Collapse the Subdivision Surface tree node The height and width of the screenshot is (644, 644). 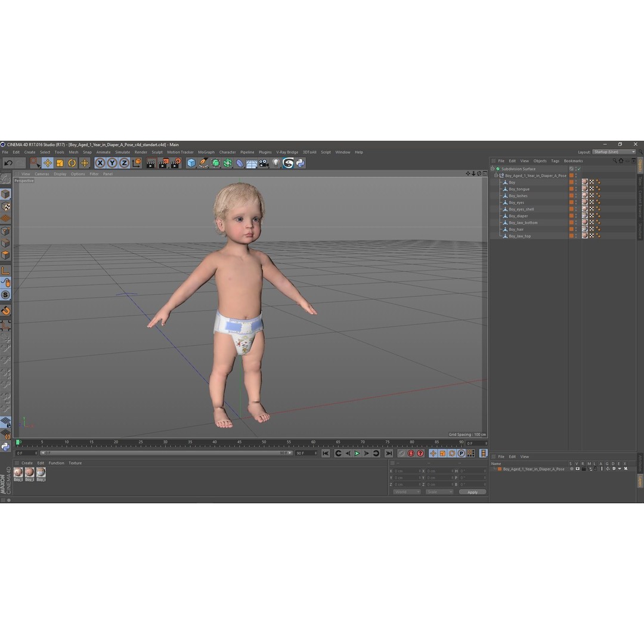(x=493, y=169)
